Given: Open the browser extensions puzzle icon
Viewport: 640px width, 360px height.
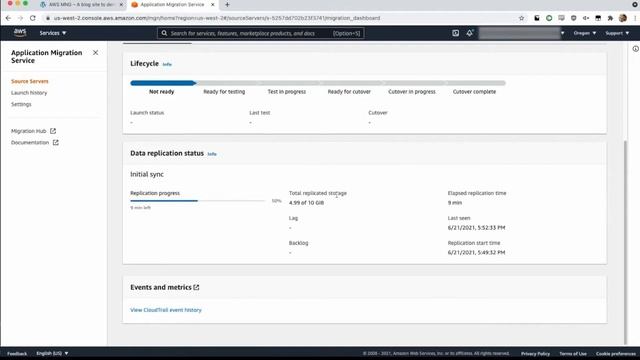Looking at the screenshot, I should tap(610, 18).
